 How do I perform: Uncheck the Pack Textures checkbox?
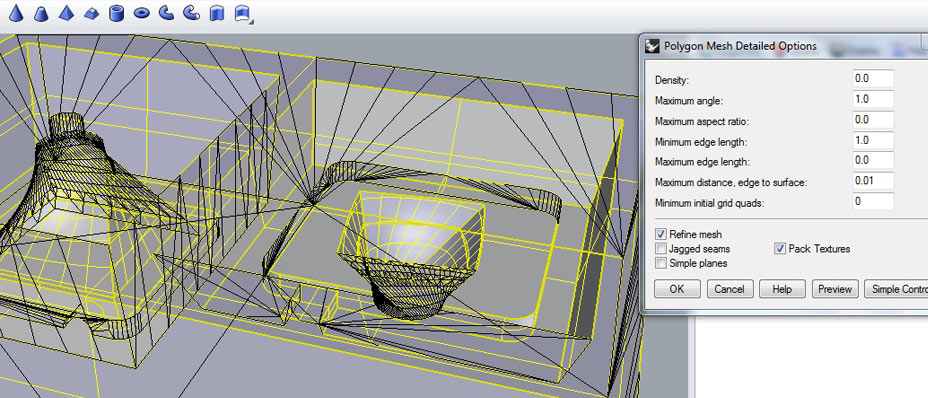coord(780,249)
